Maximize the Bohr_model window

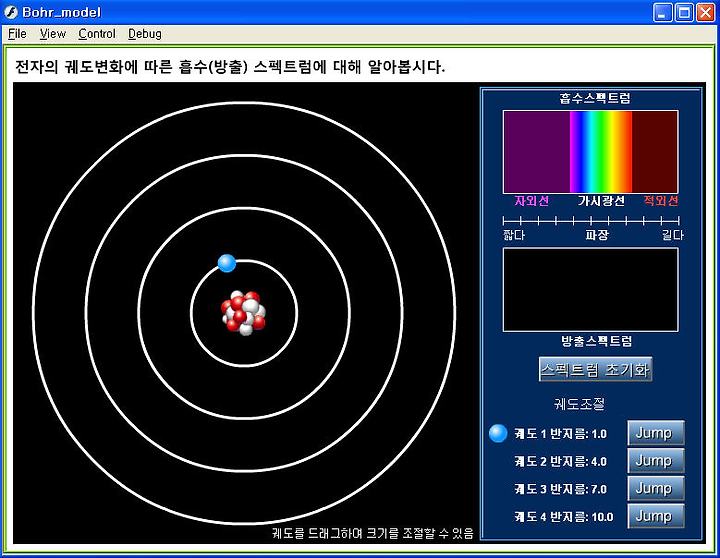pos(684,12)
